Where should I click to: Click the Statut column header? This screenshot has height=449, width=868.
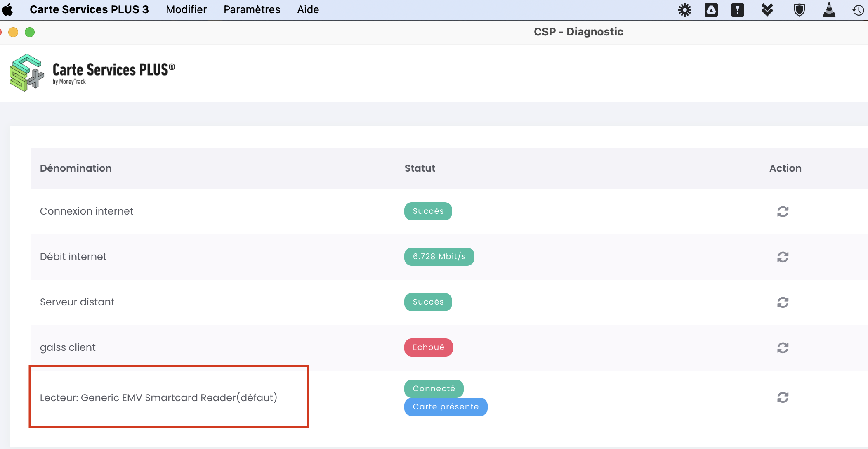420,168
